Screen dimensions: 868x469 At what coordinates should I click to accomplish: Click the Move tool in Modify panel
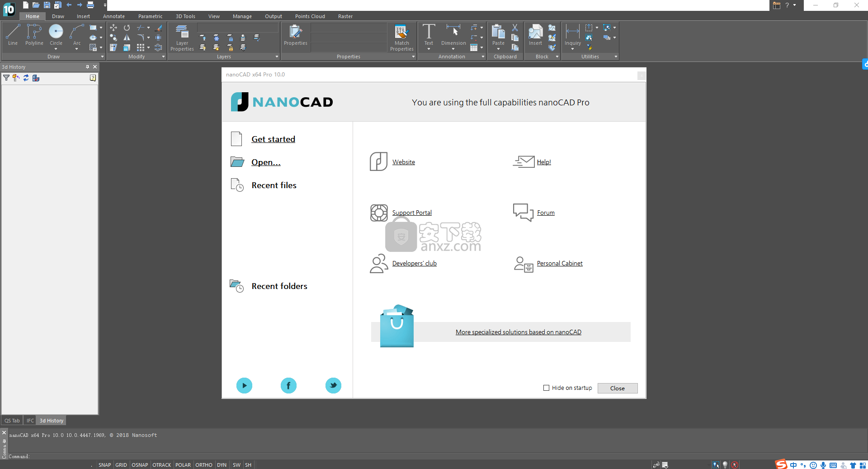(113, 28)
